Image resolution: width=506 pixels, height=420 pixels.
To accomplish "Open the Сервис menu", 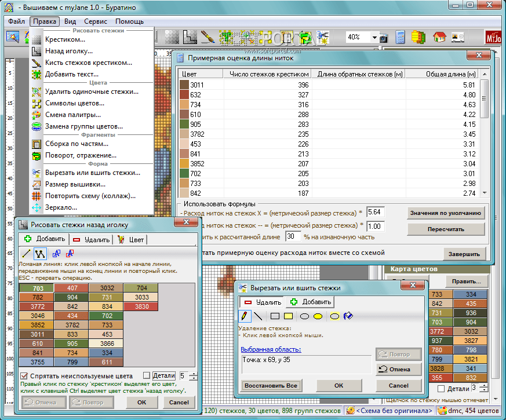I will [96, 21].
